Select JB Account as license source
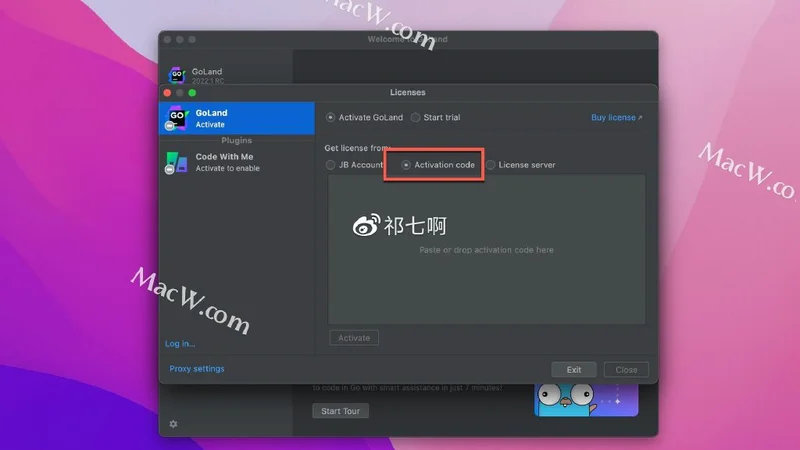 tap(331, 165)
